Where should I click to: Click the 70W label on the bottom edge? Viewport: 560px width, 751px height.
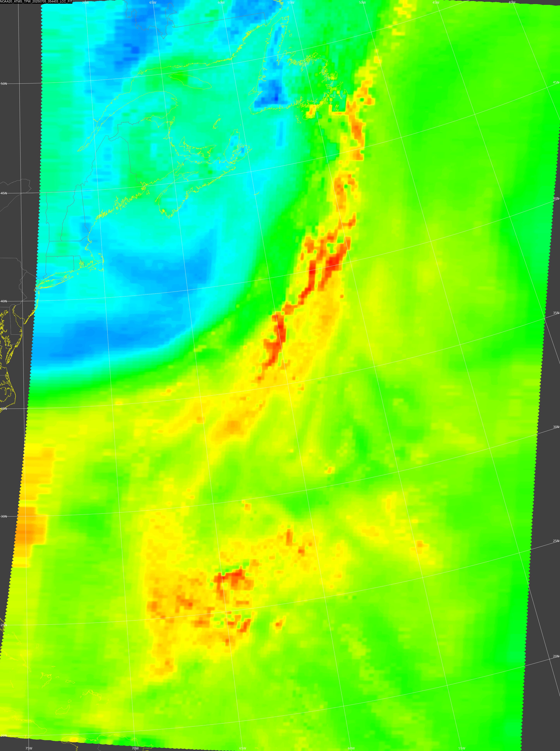(135, 748)
